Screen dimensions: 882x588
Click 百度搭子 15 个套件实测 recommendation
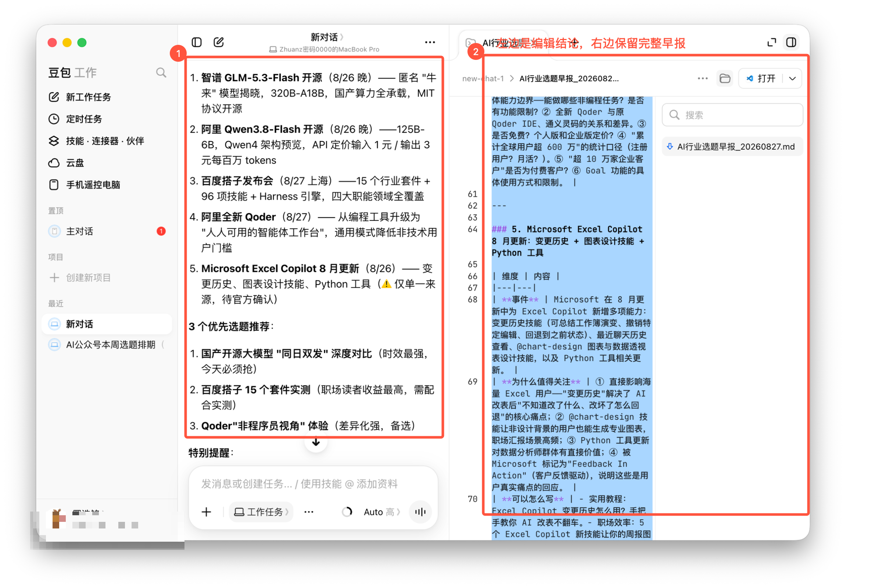pos(256,390)
